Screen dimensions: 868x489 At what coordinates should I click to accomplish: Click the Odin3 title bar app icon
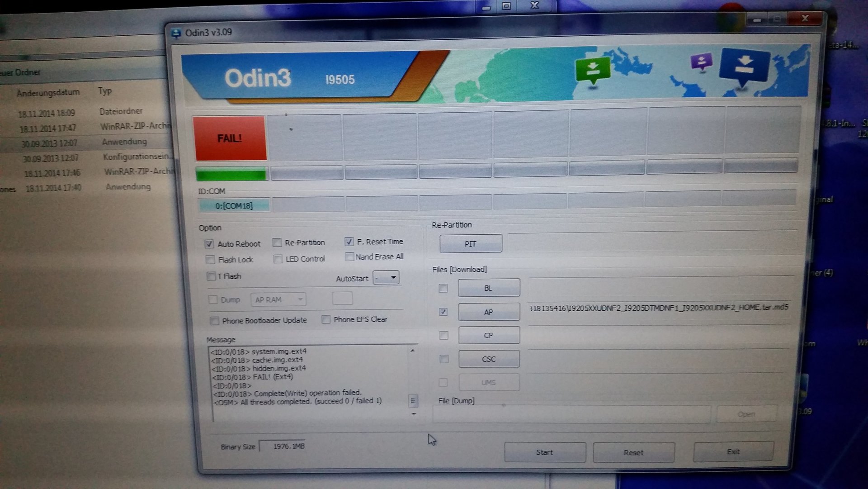pos(176,33)
